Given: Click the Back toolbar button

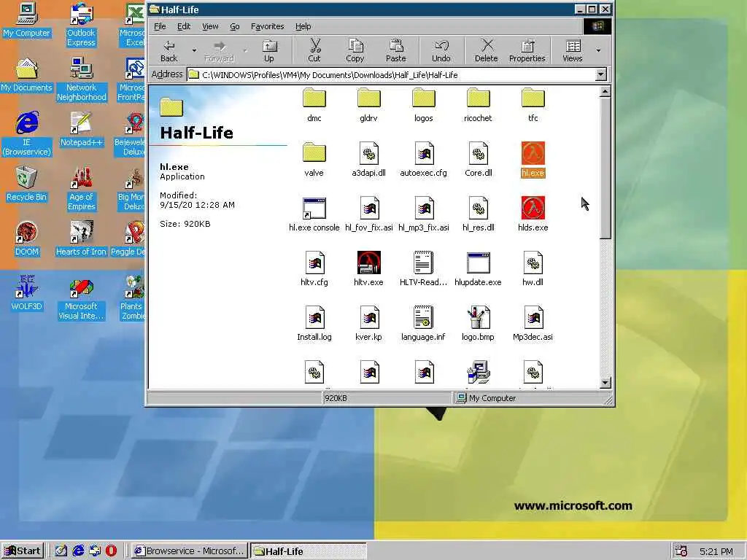Looking at the screenshot, I should (169, 50).
